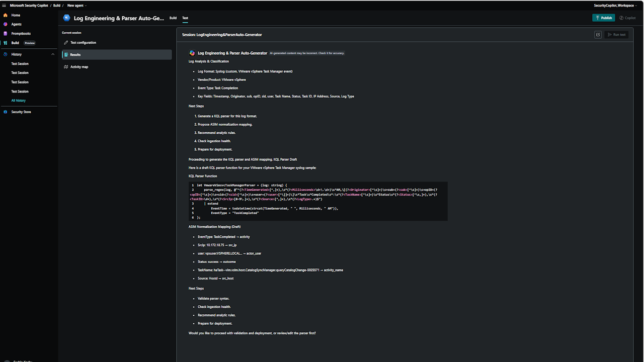Click the 'Vendor/Product: VMware vSphere' bullet
644x362 pixels.
click(x=222, y=79)
